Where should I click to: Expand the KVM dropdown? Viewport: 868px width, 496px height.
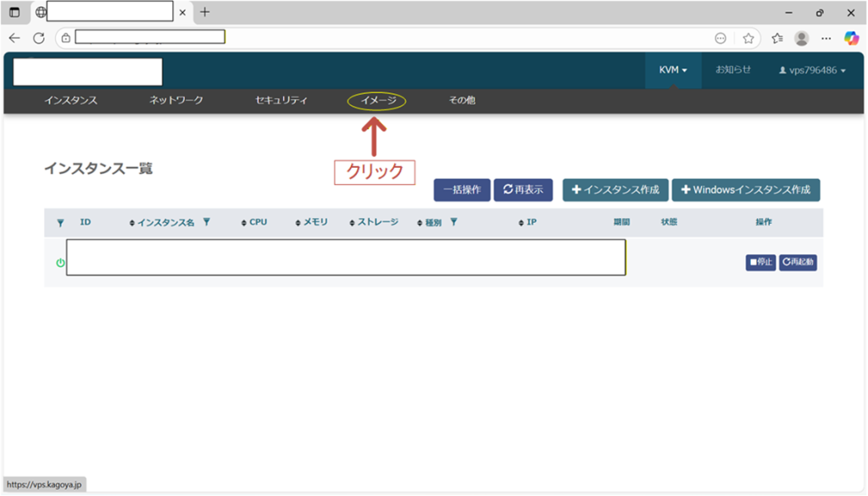[x=673, y=70]
